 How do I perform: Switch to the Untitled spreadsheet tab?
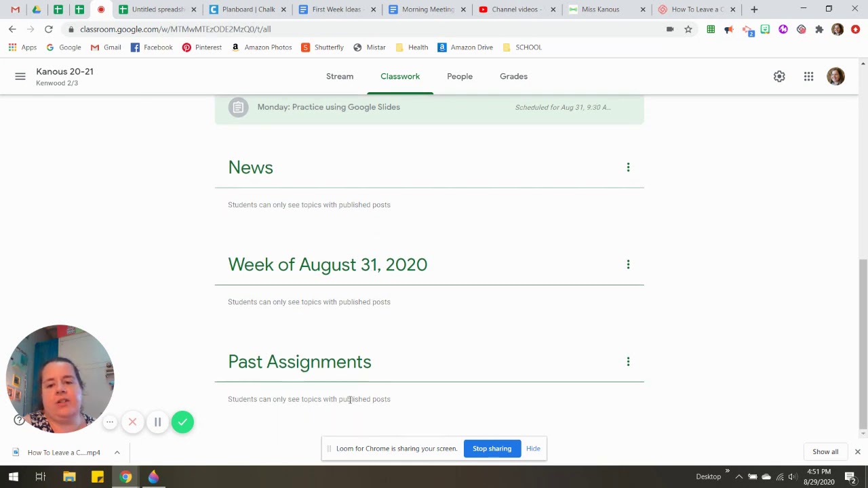tap(157, 9)
